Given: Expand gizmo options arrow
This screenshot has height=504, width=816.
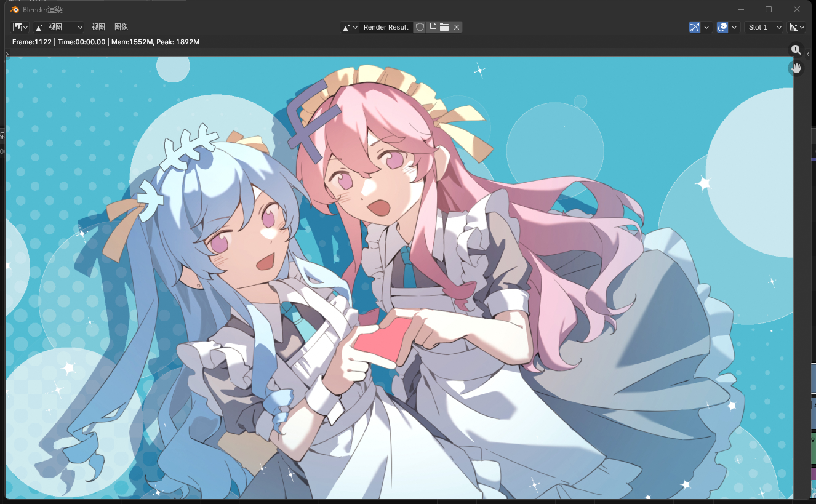Looking at the screenshot, I should (707, 27).
